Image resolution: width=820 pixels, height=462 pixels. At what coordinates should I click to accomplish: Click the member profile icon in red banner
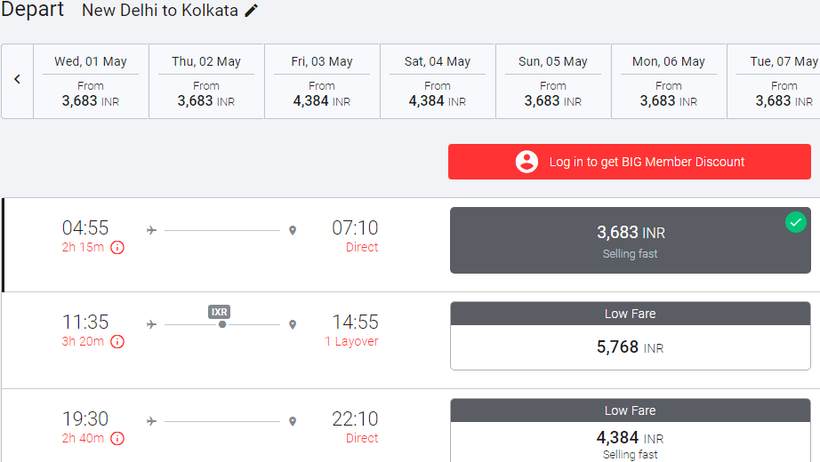[527, 162]
